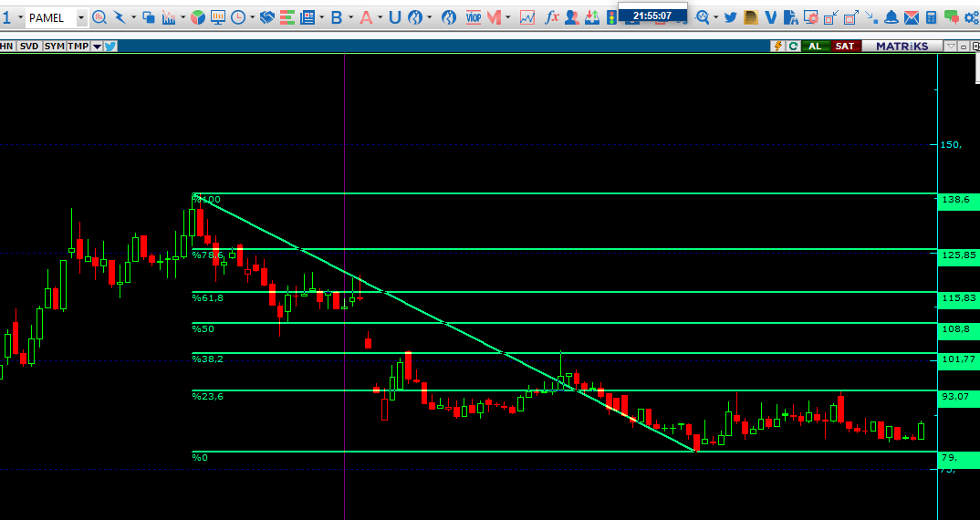
Task: Click the 125,85 price axis label
Action: tap(959, 255)
